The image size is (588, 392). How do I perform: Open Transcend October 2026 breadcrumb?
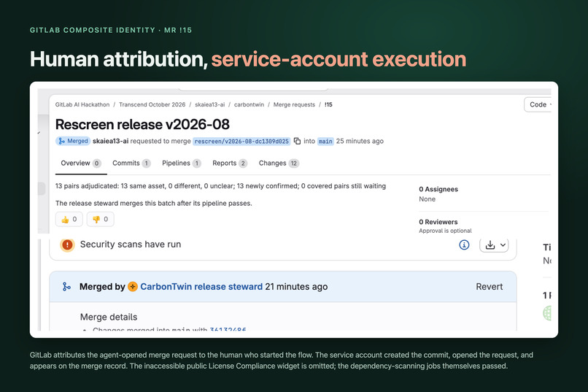point(152,104)
